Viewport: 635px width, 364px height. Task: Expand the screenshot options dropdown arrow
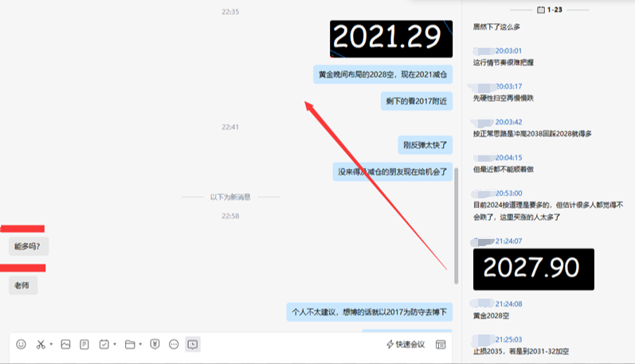[51, 344]
